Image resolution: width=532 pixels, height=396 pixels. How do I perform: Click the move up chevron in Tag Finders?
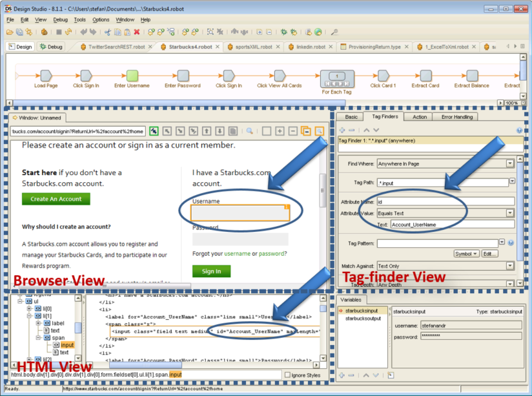[x=367, y=130]
